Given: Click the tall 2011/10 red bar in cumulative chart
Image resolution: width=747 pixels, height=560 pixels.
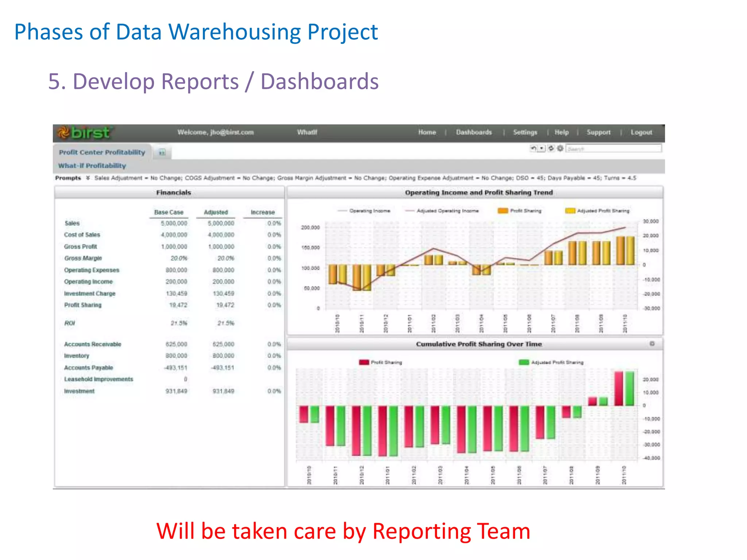Looking at the screenshot, I should 619,389.
